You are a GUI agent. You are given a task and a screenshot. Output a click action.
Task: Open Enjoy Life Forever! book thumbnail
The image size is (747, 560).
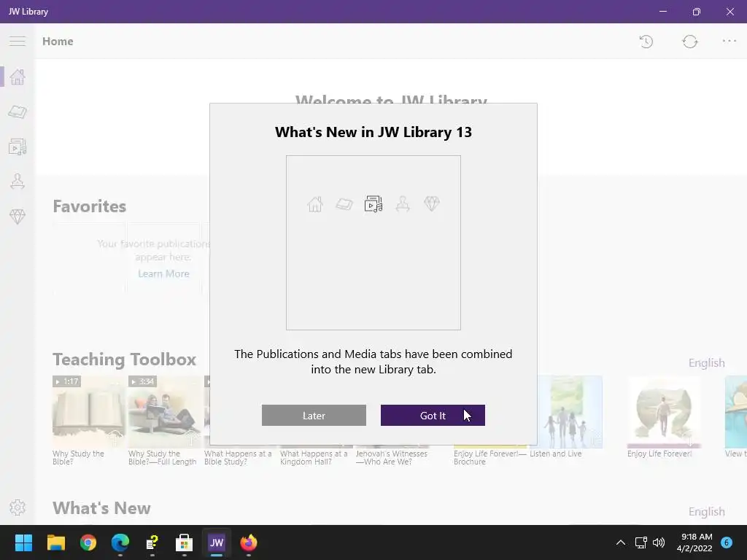[664, 412]
